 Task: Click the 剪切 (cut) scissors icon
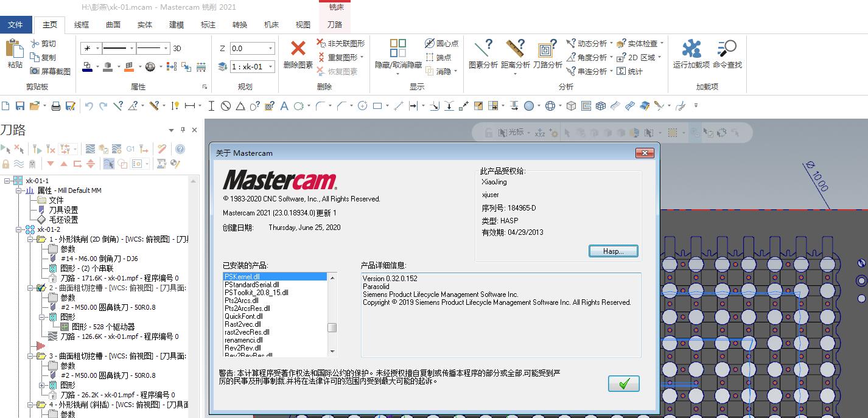[x=35, y=44]
